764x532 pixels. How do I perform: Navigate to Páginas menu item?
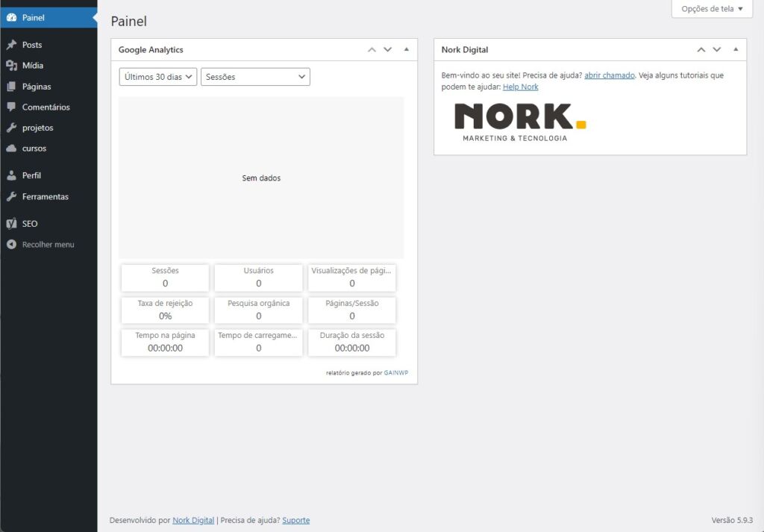(48, 87)
